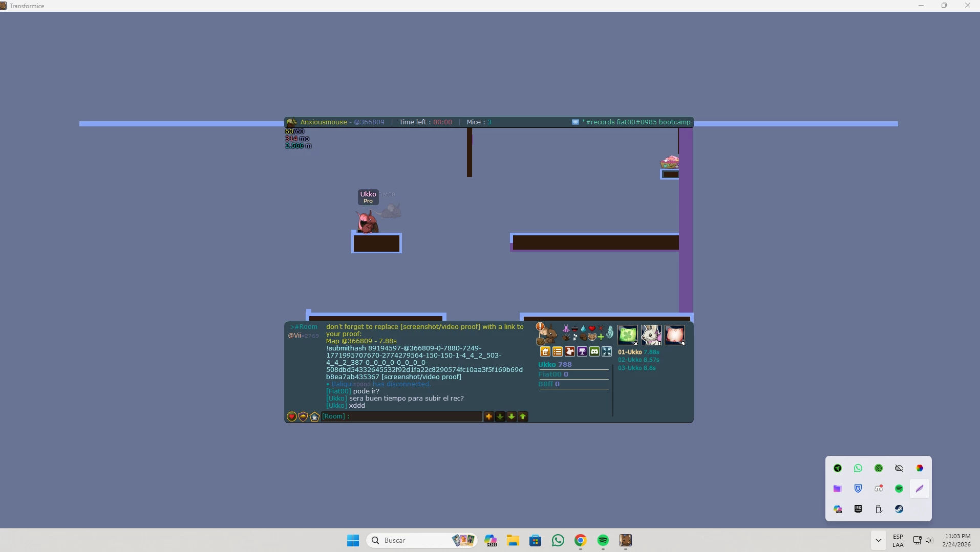Open the orange list menu button
This screenshot has height=552, width=980.
pos(558,351)
